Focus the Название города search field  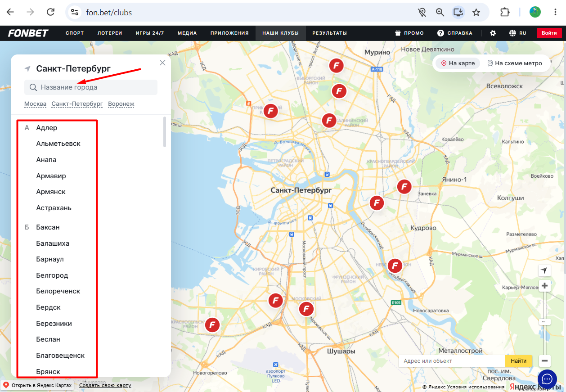coord(91,87)
